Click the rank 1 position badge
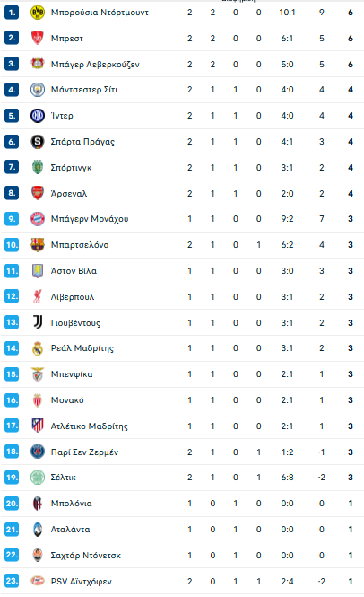This screenshot has width=364, height=597. tap(12, 13)
